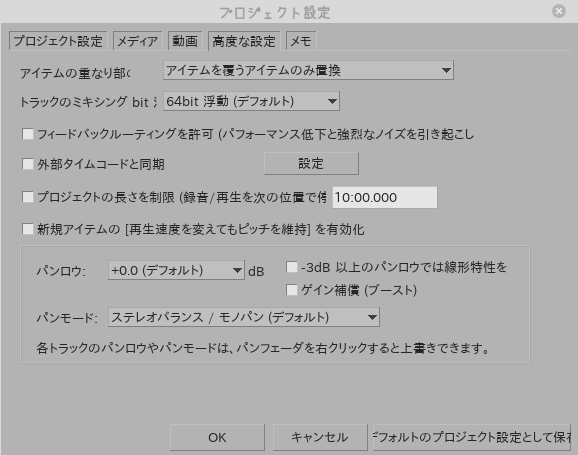Click the dB unit label
The image size is (578, 455).
point(256,271)
